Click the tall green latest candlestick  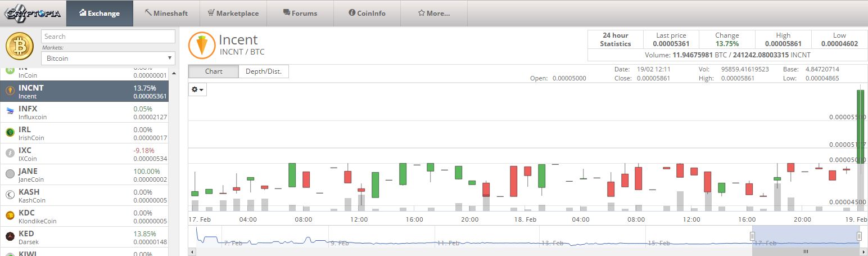click(860, 126)
